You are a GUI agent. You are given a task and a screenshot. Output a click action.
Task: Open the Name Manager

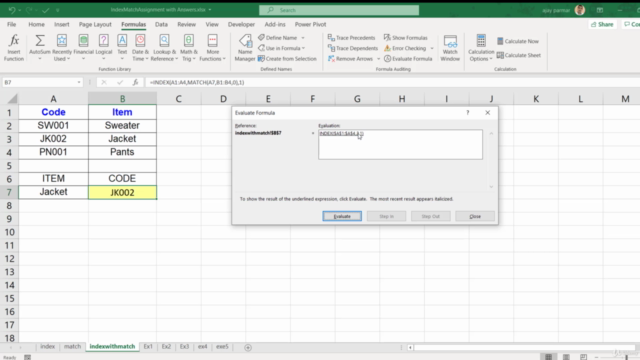(245, 47)
